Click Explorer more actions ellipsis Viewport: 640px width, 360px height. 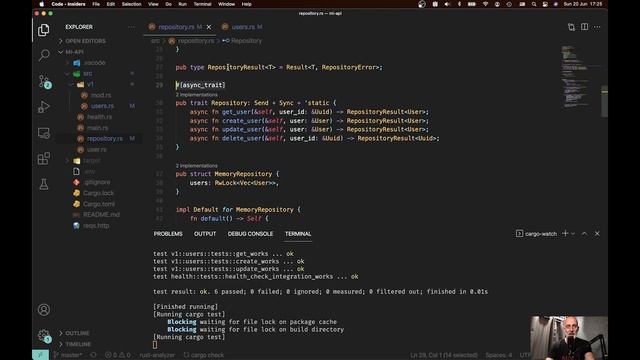(131, 27)
